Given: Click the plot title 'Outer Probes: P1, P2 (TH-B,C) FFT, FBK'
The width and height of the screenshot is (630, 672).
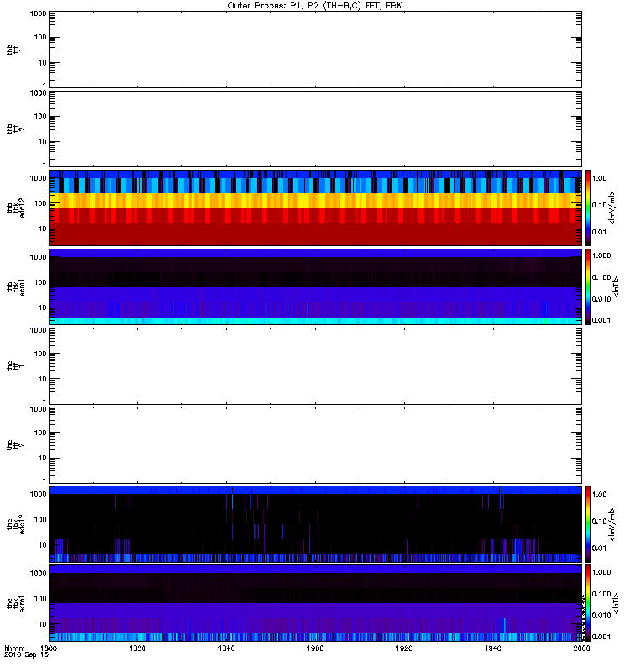Looking at the screenshot, I should [x=315, y=6].
